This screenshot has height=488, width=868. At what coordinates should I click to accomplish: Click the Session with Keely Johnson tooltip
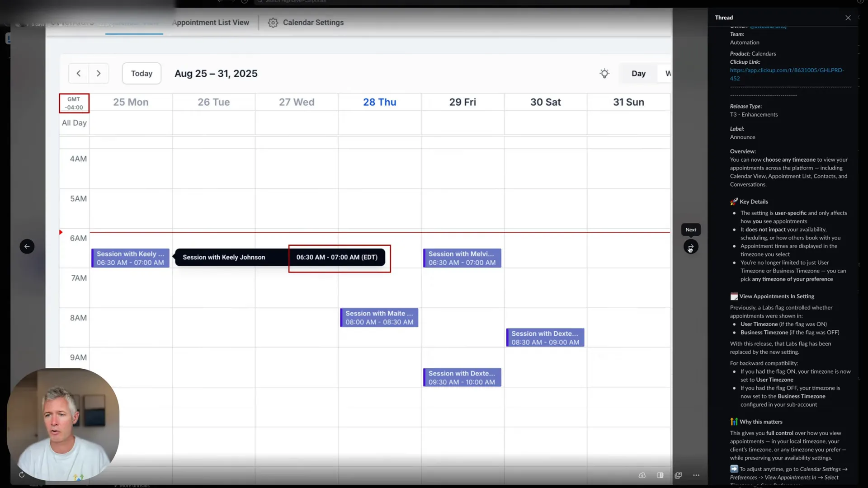click(x=224, y=257)
